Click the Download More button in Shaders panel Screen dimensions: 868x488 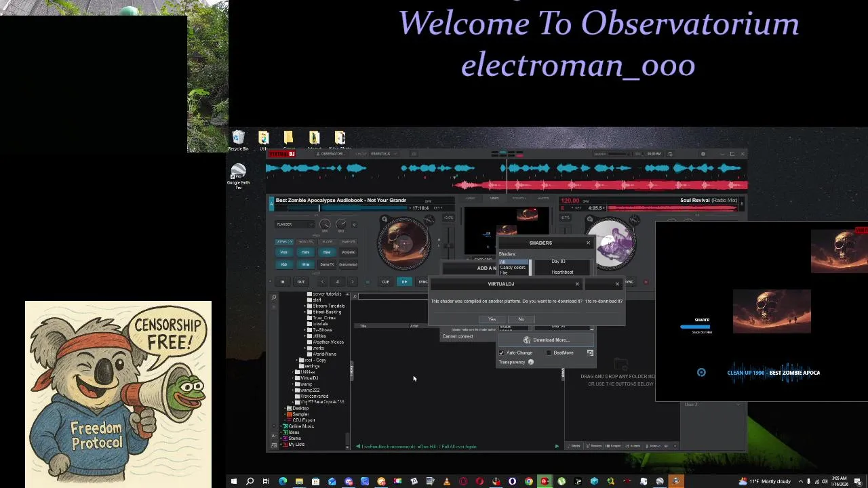click(x=547, y=340)
